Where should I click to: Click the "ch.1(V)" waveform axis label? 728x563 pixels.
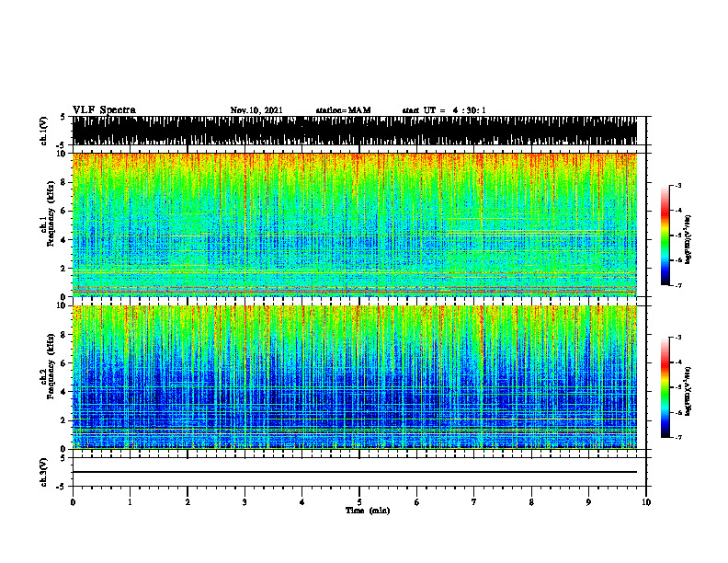(x=44, y=131)
